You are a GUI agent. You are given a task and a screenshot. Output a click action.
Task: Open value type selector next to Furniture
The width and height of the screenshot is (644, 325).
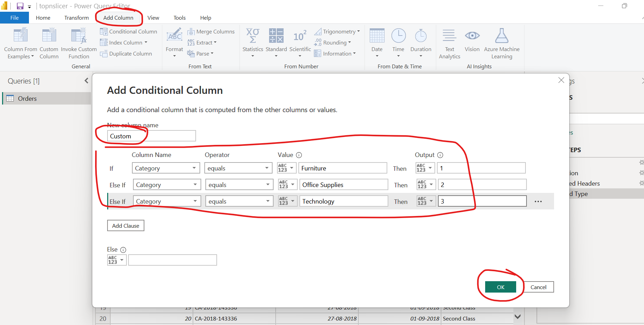tap(287, 168)
